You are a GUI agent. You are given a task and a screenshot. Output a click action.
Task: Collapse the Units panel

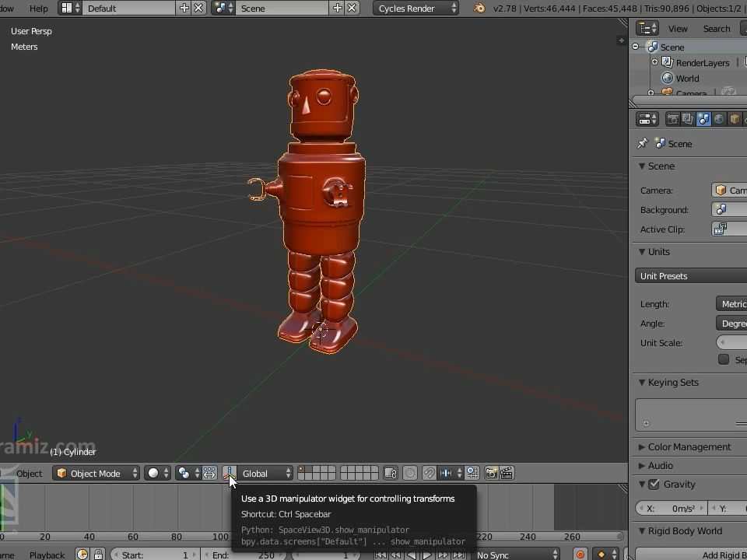(642, 251)
